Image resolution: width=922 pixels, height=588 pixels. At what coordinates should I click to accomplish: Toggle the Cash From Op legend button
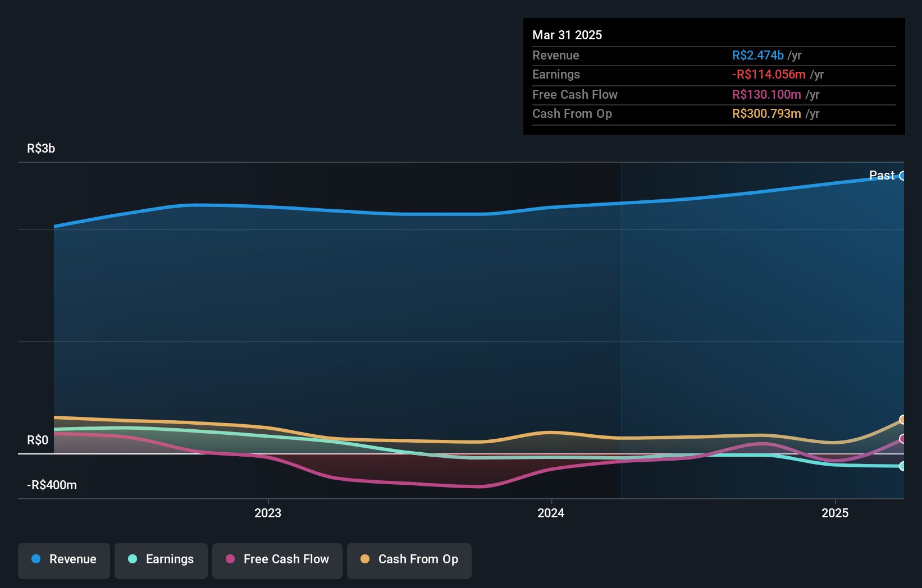(409, 561)
